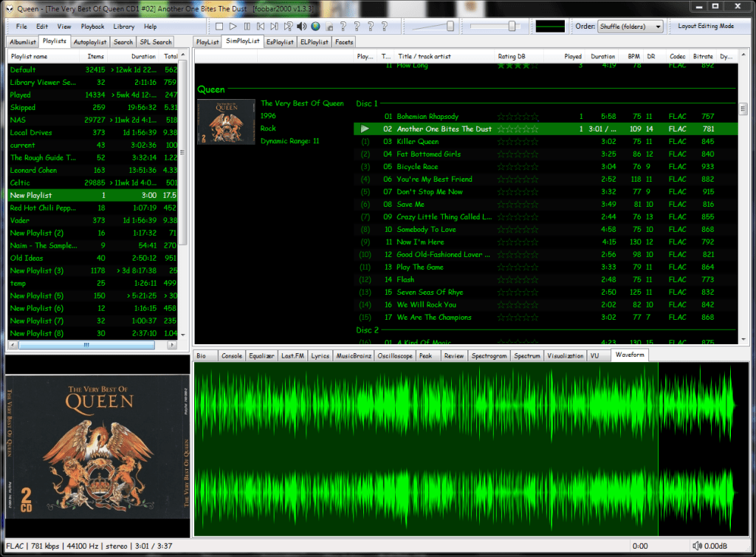Collapse the Queen artist group header
This screenshot has height=557, width=756.
pyautogui.click(x=211, y=89)
